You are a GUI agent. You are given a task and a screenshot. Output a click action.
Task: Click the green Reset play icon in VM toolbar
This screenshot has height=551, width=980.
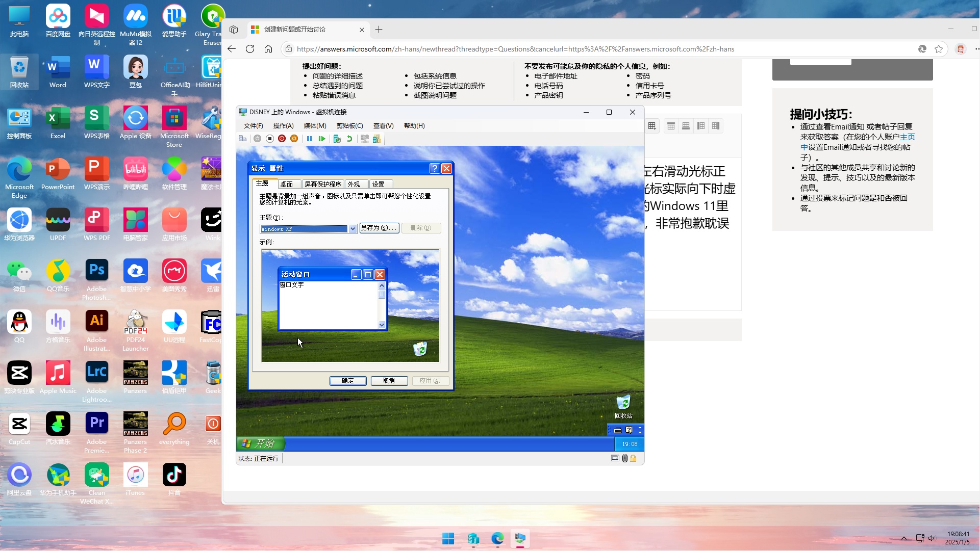(322, 139)
